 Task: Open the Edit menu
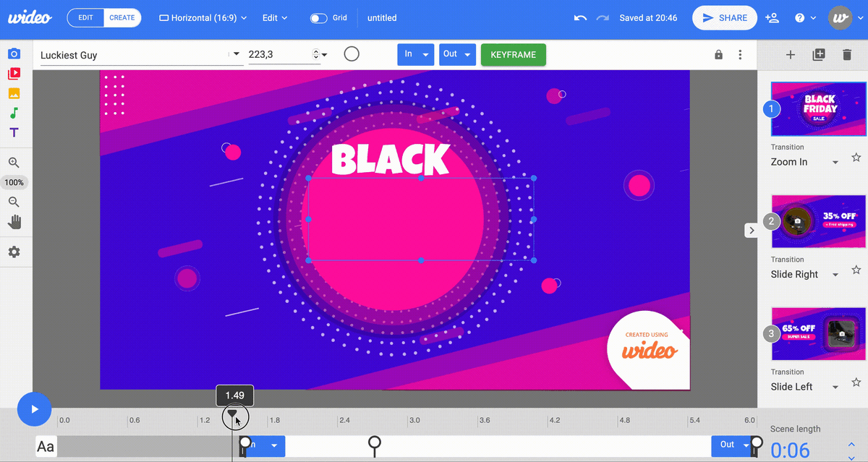pos(275,18)
